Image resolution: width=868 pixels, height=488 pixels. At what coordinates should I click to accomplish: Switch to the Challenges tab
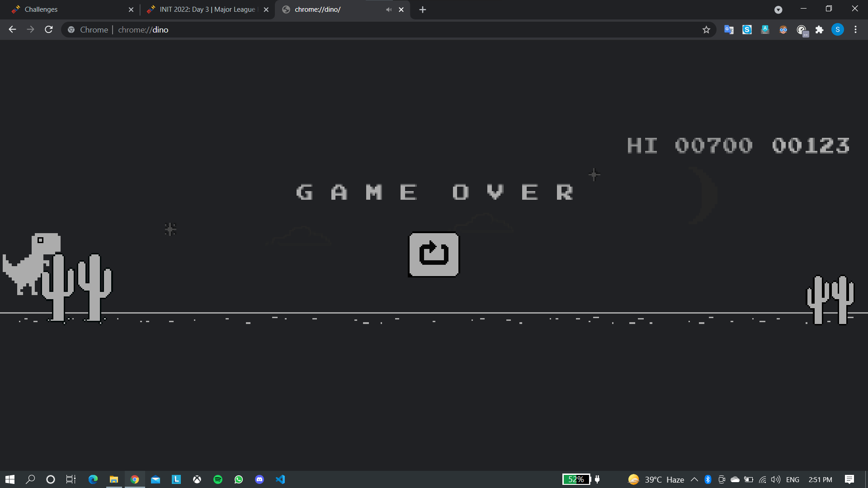68,9
